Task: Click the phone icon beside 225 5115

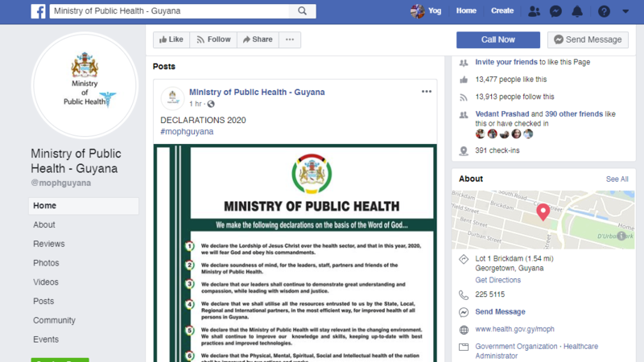Action: (464, 295)
